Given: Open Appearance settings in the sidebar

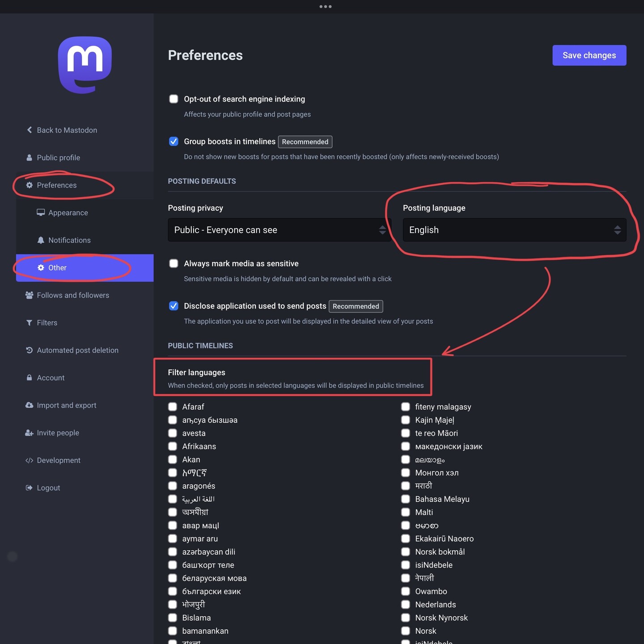Looking at the screenshot, I should click(68, 213).
